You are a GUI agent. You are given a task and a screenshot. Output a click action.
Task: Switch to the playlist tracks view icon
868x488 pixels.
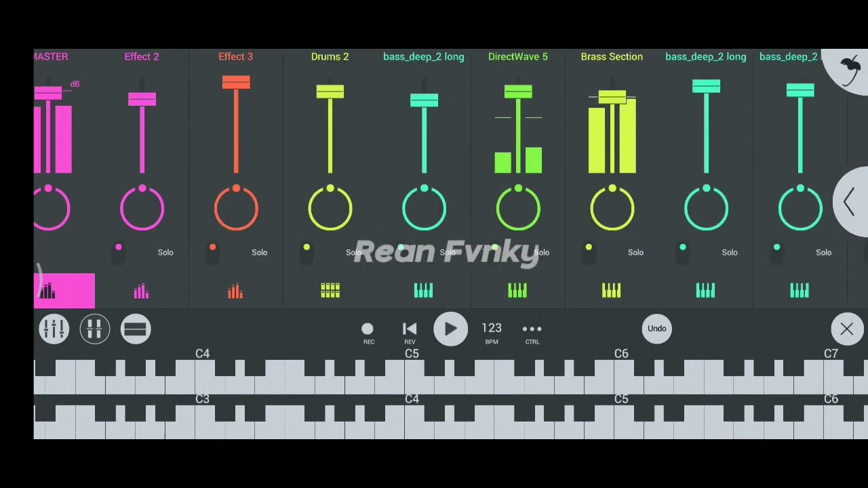136,329
